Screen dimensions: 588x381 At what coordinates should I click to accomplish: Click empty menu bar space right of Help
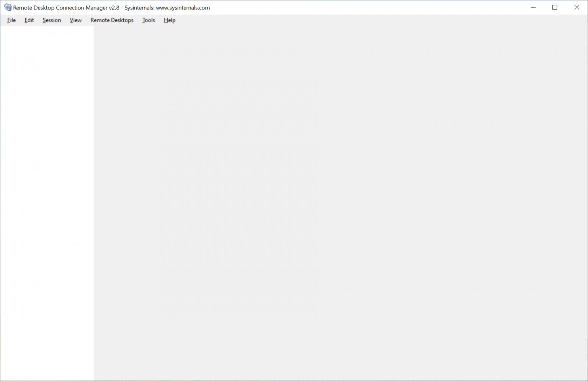(345, 20)
